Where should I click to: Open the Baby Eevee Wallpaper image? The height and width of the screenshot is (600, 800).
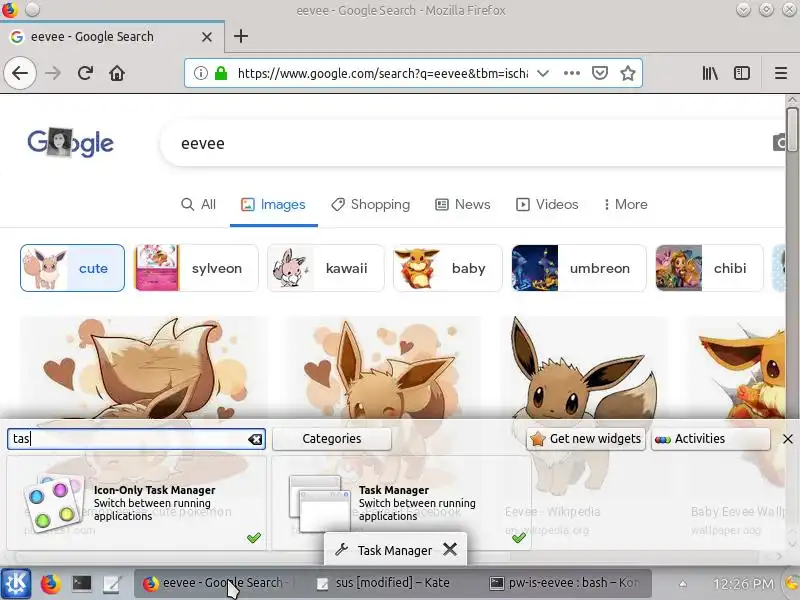click(736, 367)
